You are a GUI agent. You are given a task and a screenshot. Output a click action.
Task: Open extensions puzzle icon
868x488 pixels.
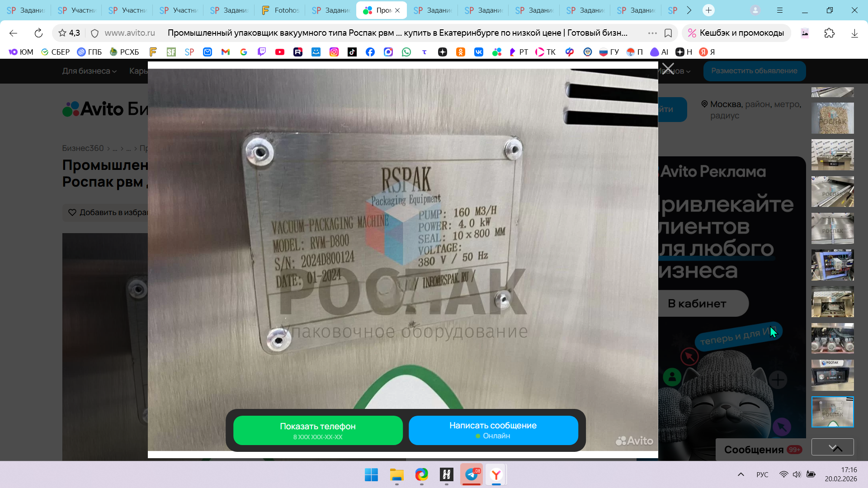tap(830, 33)
